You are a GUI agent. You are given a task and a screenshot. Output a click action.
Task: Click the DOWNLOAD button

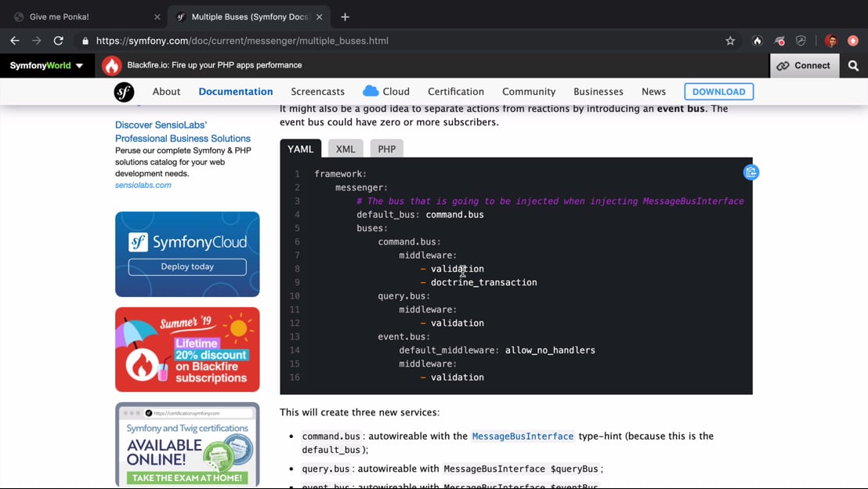pos(718,92)
